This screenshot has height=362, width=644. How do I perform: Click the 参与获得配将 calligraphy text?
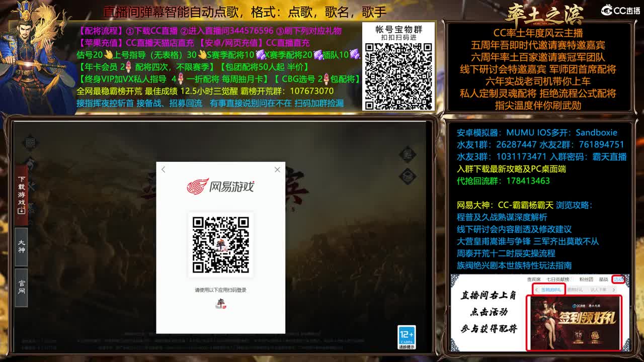click(x=489, y=328)
